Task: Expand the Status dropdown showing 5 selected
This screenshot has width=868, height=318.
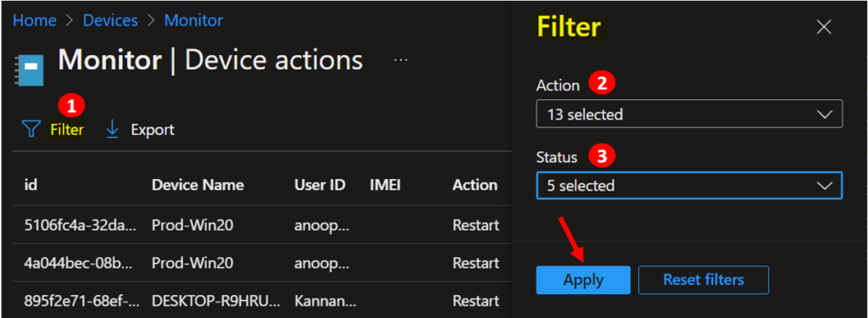Action: click(x=689, y=185)
